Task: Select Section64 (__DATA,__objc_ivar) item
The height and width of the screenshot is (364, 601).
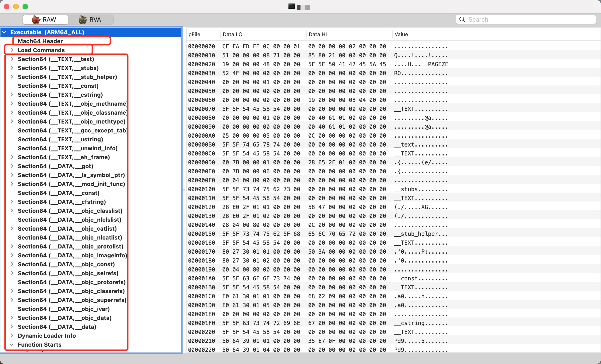Action: coord(64,309)
